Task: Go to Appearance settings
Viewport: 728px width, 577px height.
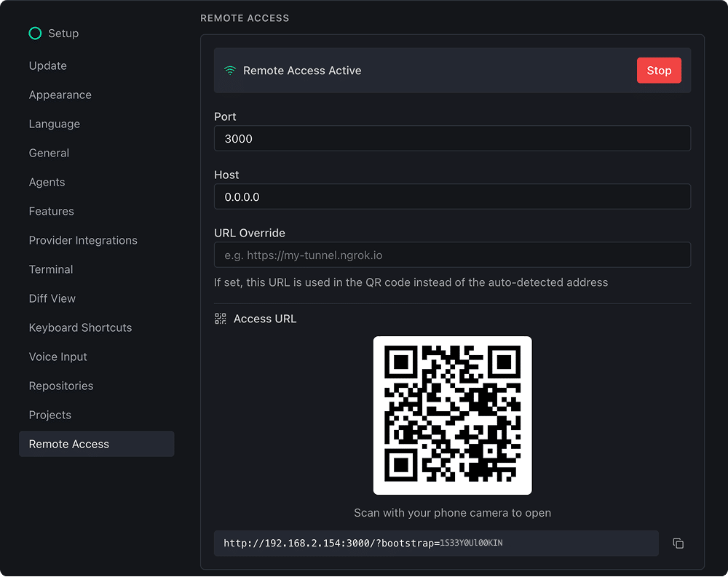Action: pos(60,95)
